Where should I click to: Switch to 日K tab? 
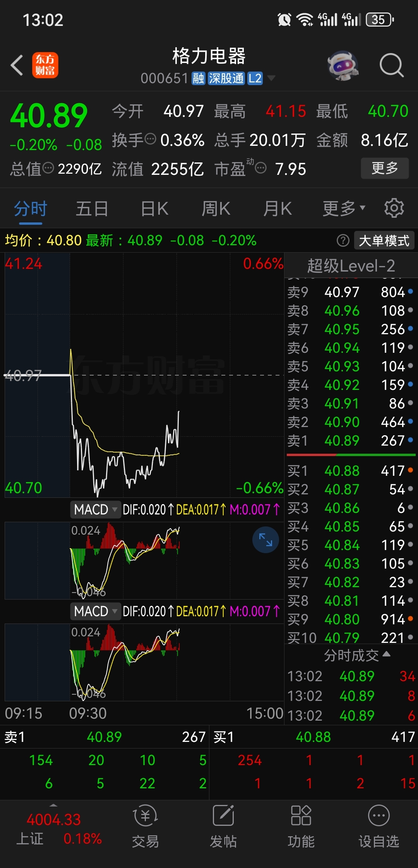154,209
